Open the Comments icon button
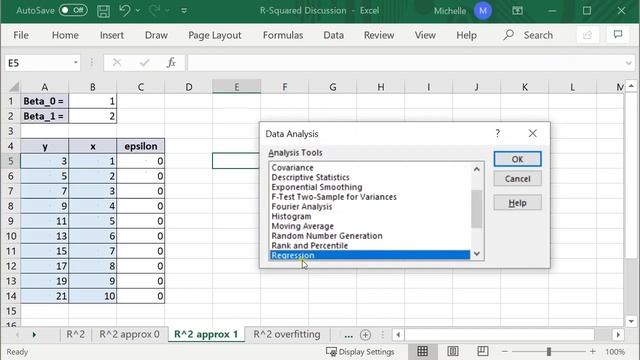640x360 pixels. pyautogui.click(x=618, y=35)
